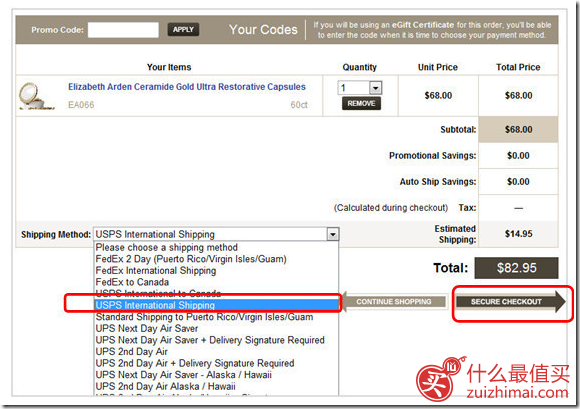This screenshot has height=409, width=580.
Task: Choose Standard Shipping to Puerto Rico option
Action: coord(216,317)
